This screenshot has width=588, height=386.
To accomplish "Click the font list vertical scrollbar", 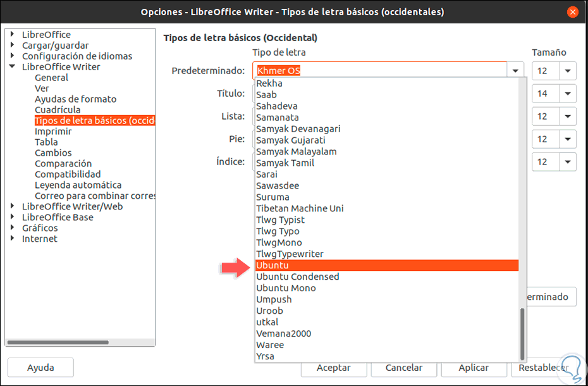I will (522, 333).
